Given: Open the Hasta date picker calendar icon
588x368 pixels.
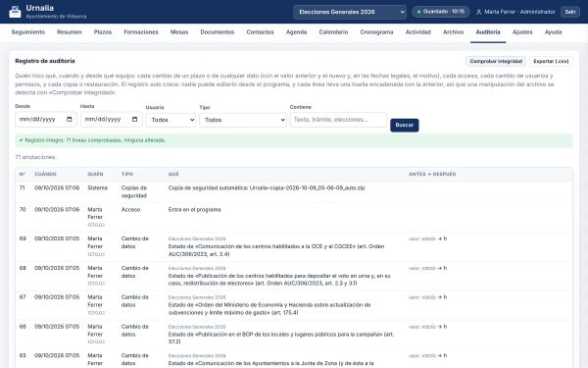Looking at the screenshot, I should [x=134, y=120].
